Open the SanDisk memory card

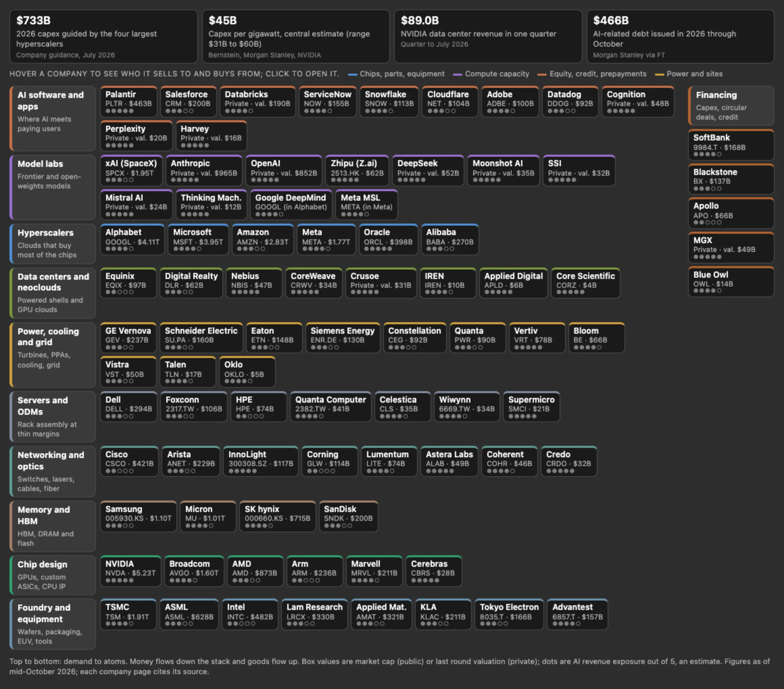(348, 516)
